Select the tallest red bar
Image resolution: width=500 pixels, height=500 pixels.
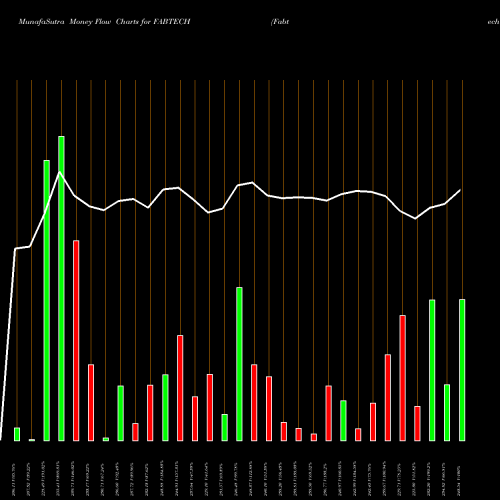pyautogui.click(x=76, y=341)
